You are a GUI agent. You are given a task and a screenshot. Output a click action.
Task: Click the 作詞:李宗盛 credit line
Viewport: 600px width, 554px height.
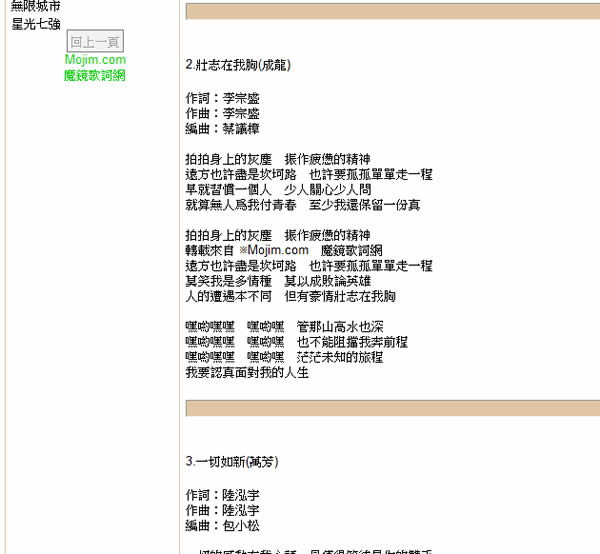222,98
